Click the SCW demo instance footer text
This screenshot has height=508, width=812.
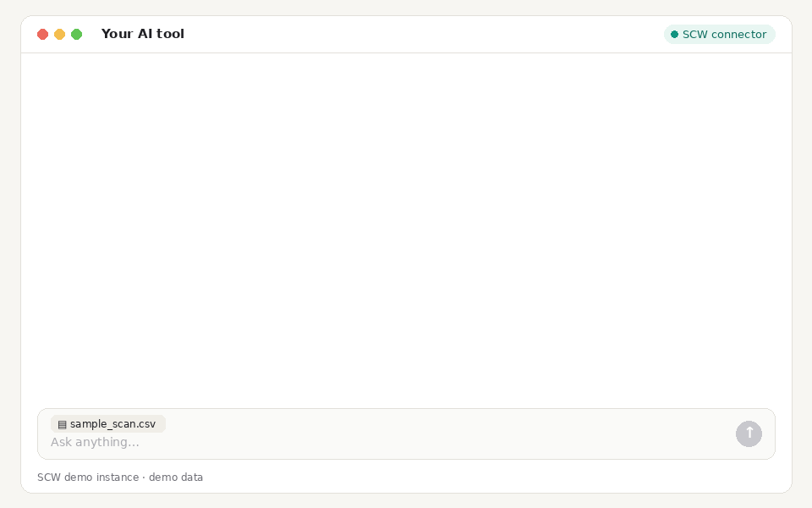click(88, 478)
